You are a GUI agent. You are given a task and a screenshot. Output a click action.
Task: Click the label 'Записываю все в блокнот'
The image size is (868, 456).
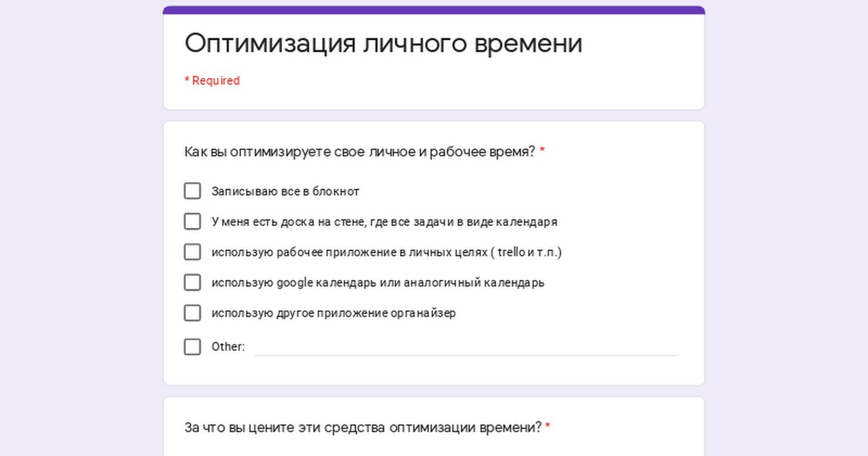pos(286,192)
